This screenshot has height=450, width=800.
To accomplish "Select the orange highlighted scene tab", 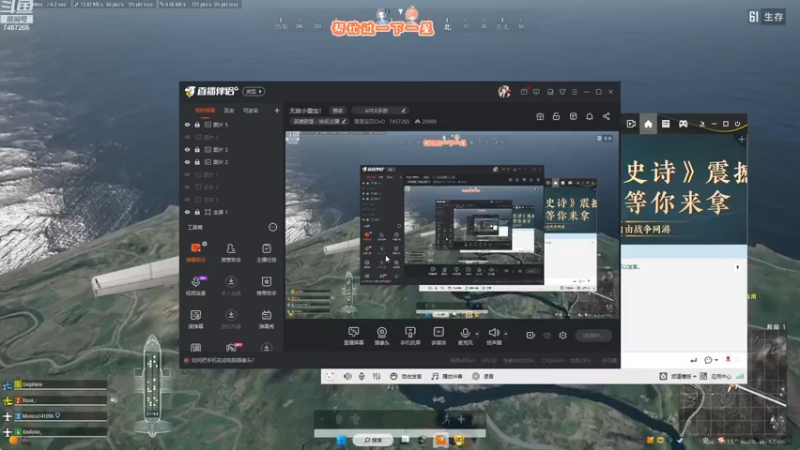I will click(205, 110).
